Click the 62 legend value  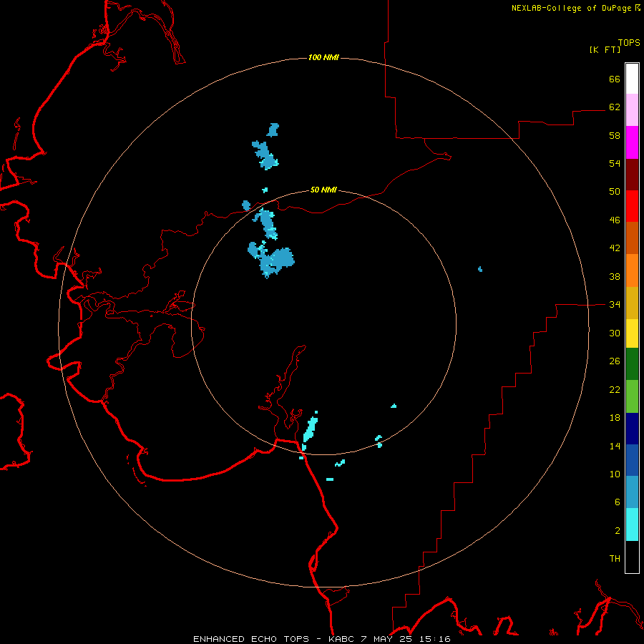(615, 107)
